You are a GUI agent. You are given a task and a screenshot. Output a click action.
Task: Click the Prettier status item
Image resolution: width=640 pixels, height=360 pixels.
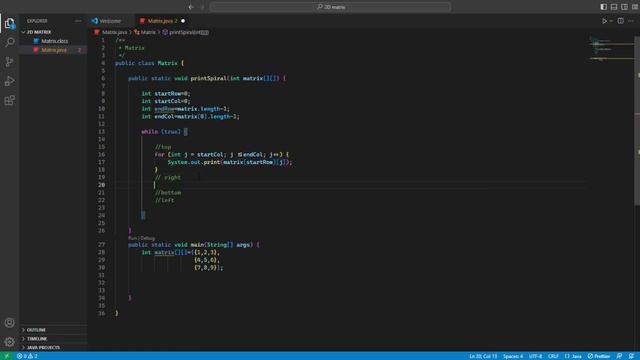[x=599, y=356]
